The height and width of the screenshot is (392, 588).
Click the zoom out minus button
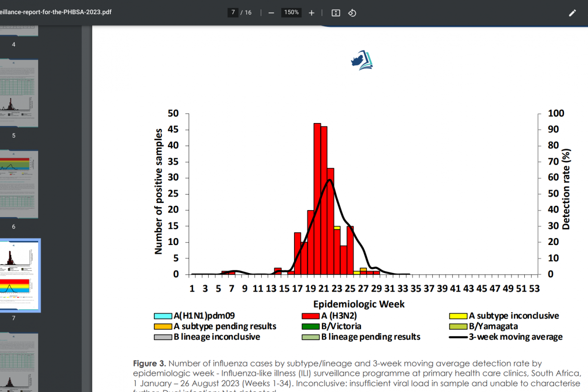(271, 13)
